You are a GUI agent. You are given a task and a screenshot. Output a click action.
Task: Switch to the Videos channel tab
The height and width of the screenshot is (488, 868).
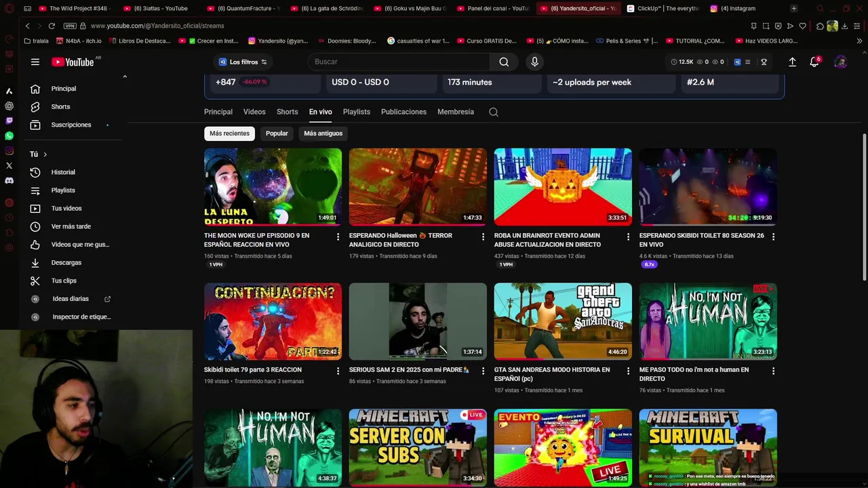254,112
